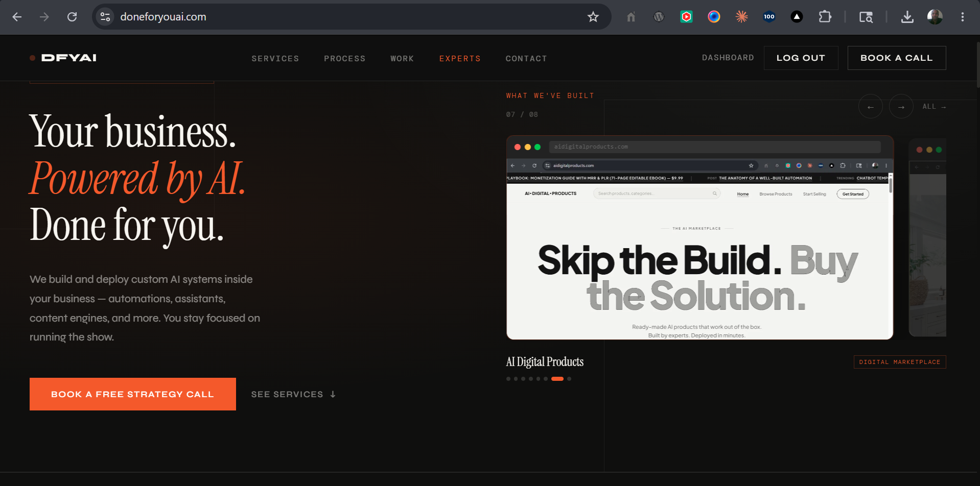This screenshot has width=980, height=486.
Task: Advance to the next project slide
Action: (901, 107)
